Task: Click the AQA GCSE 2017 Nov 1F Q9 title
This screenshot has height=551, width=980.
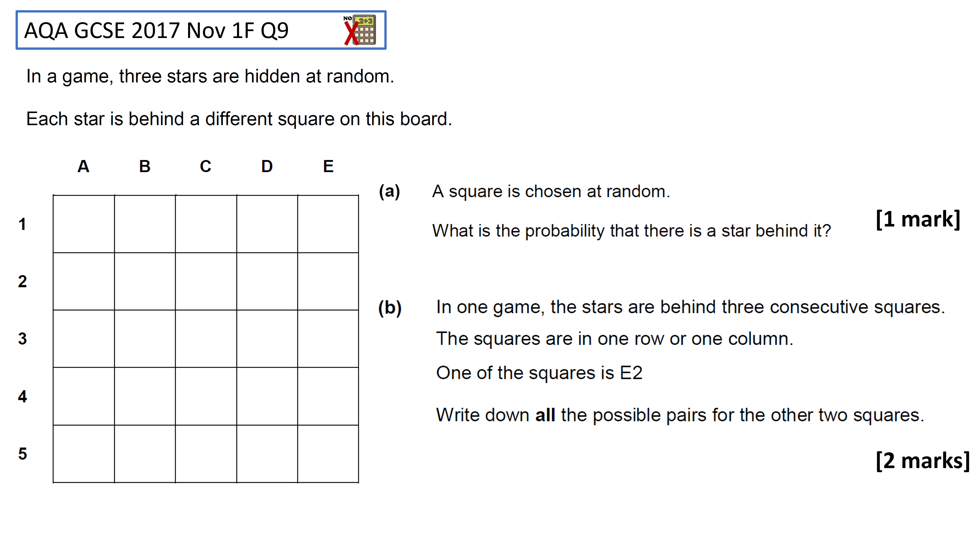Action: tap(156, 30)
